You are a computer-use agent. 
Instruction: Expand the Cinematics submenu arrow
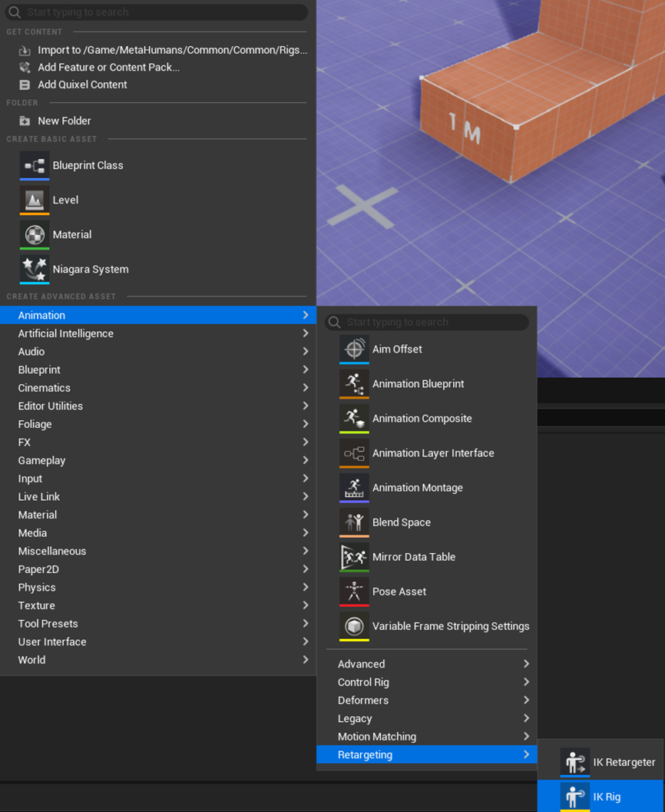pos(306,387)
